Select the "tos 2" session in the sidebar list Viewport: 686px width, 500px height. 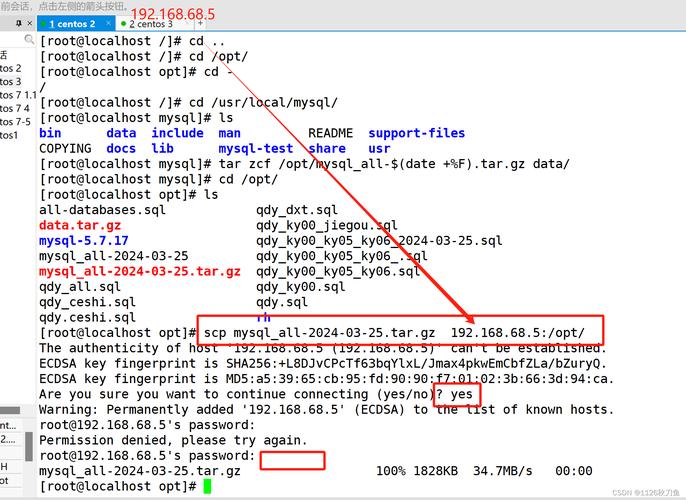(x=11, y=68)
